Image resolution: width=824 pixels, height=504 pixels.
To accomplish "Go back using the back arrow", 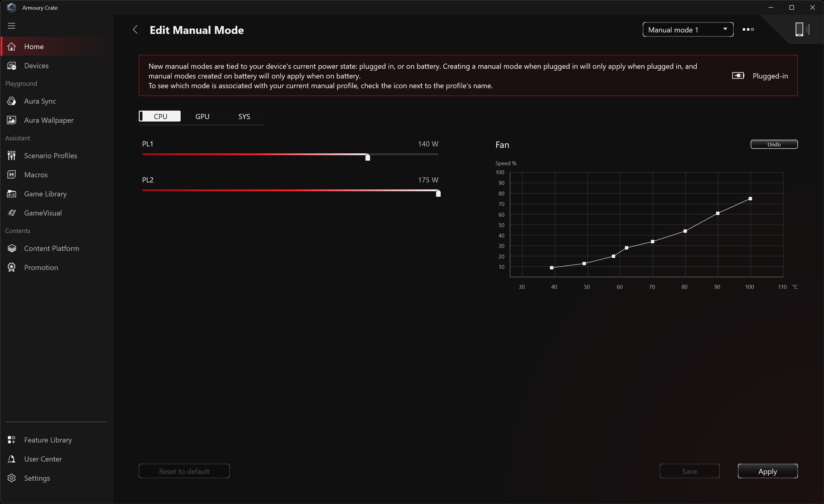I will click(x=135, y=30).
